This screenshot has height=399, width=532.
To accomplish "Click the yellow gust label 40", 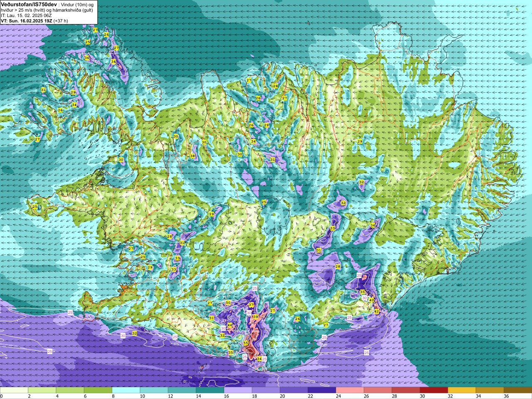I will coord(371,300).
